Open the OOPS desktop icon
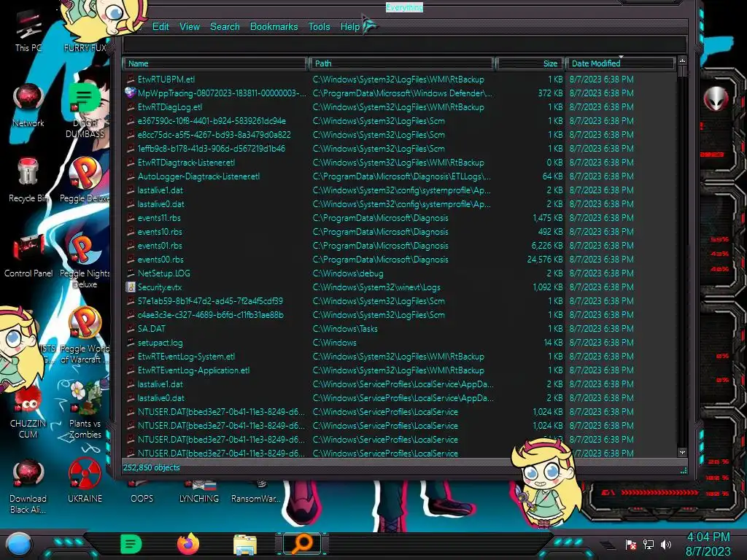747x560 pixels. [x=142, y=494]
